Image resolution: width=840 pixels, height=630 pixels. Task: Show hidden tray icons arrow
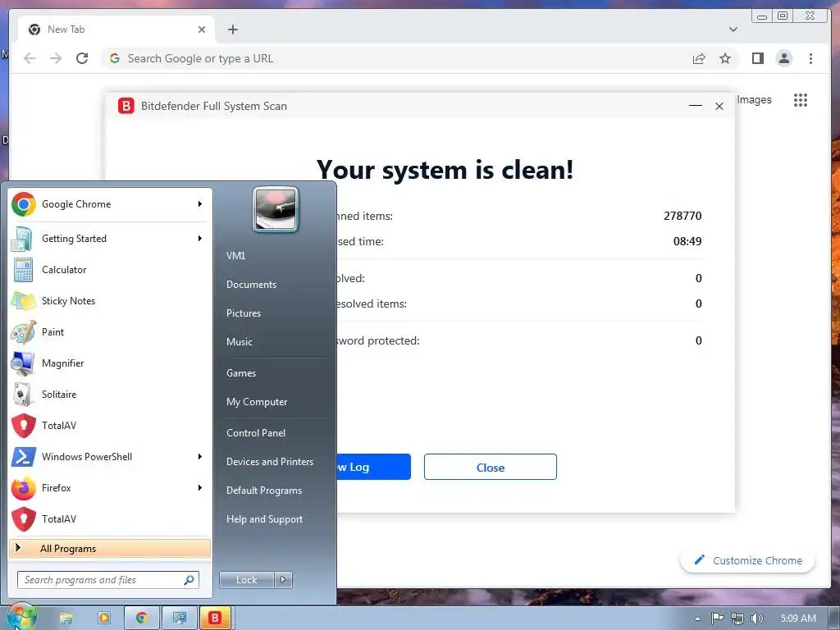[x=697, y=619]
